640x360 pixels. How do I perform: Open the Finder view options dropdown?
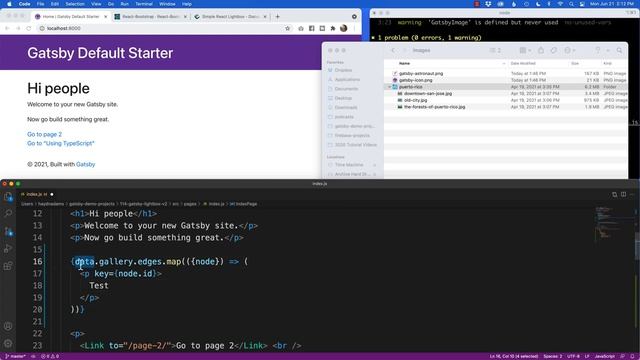[x=525, y=50]
